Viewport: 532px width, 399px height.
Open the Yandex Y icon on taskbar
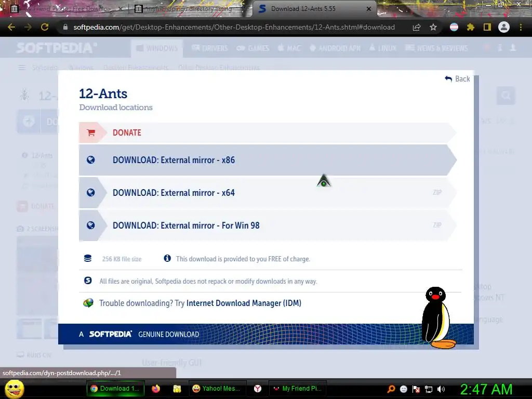coord(258,389)
